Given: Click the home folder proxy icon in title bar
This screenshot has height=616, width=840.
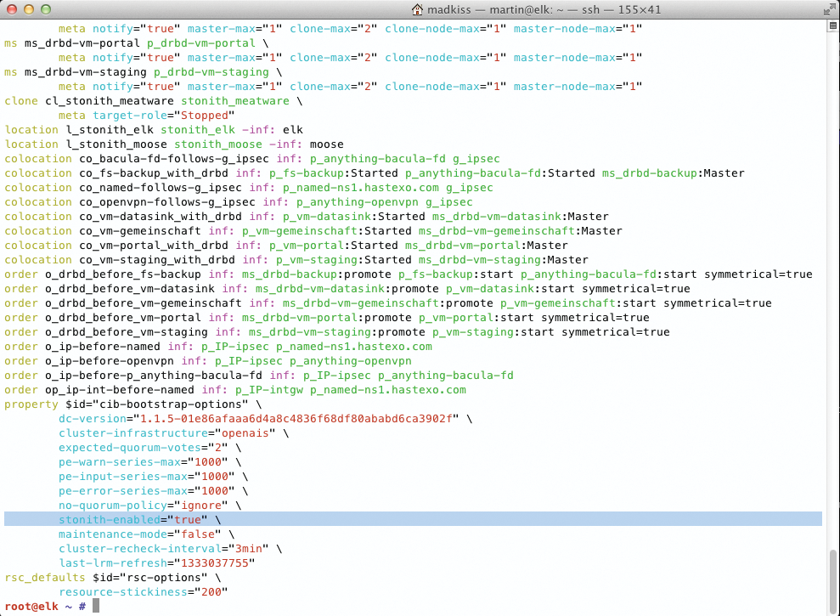Looking at the screenshot, I should coord(417,9).
